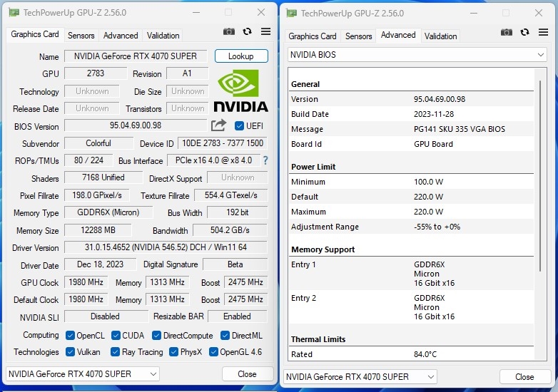Toggle the CUDA checkbox

coord(116,336)
